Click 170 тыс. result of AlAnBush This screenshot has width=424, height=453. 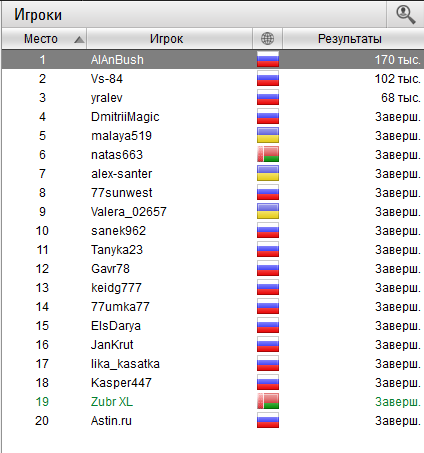[397, 60]
